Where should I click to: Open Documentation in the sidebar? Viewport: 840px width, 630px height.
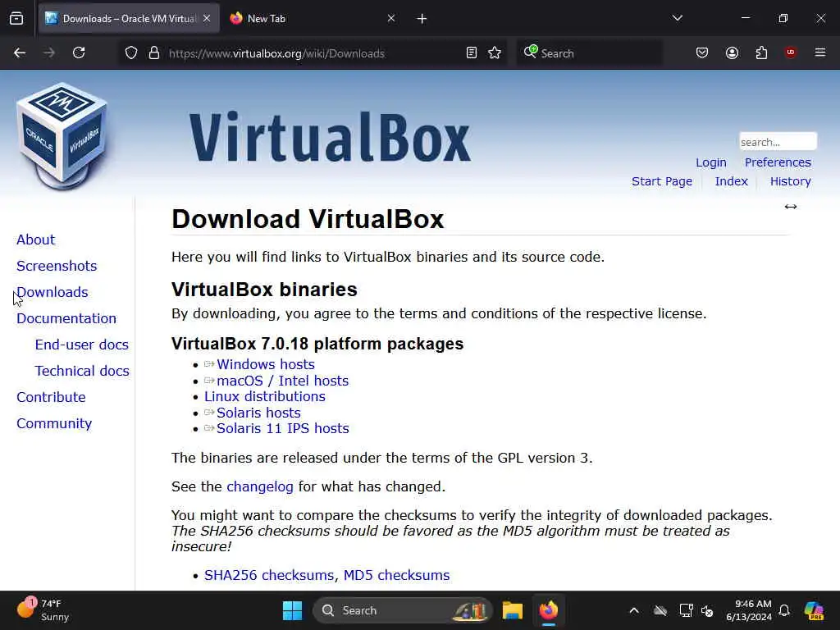[x=66, y=318]
